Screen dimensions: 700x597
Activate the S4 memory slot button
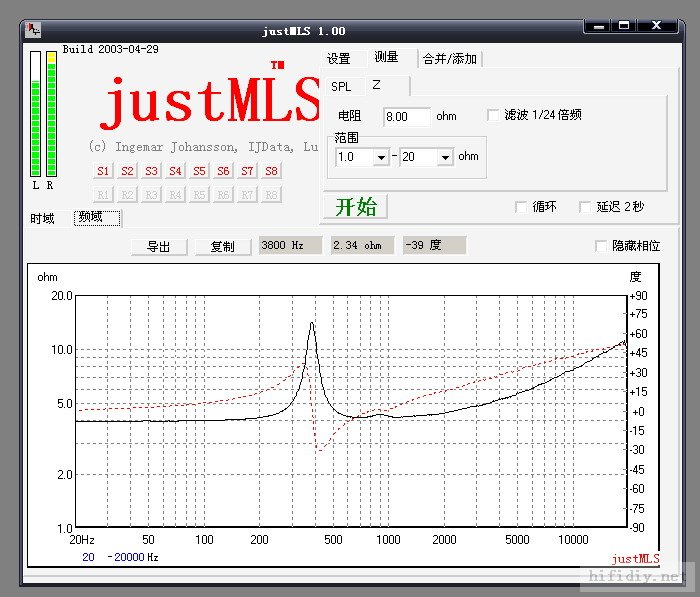click(175, 171)
